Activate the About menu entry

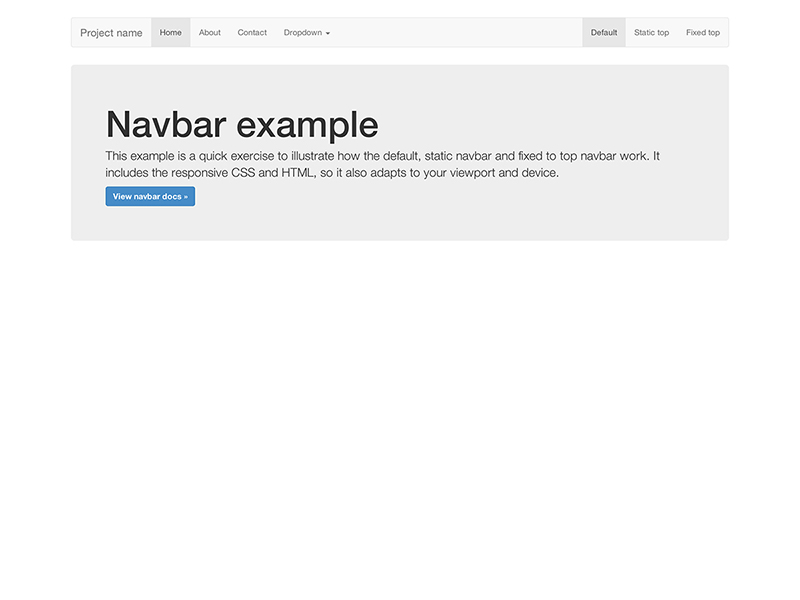tap(209, 32)
